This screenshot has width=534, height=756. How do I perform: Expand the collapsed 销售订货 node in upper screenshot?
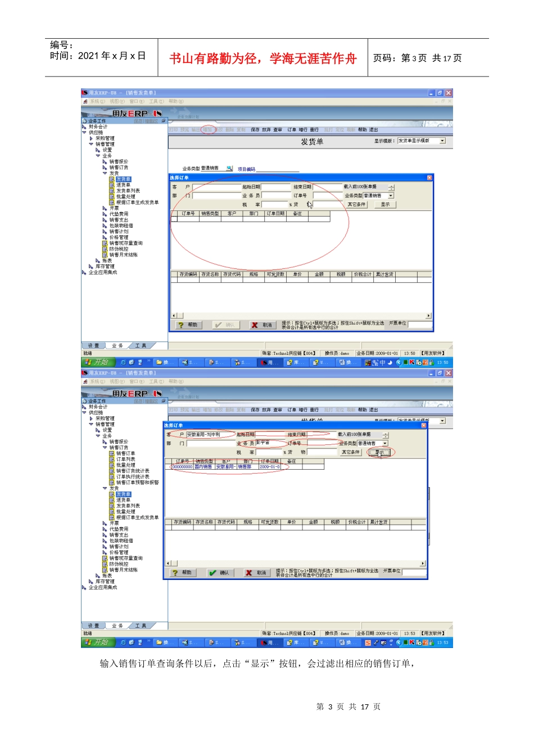[105, 168]
